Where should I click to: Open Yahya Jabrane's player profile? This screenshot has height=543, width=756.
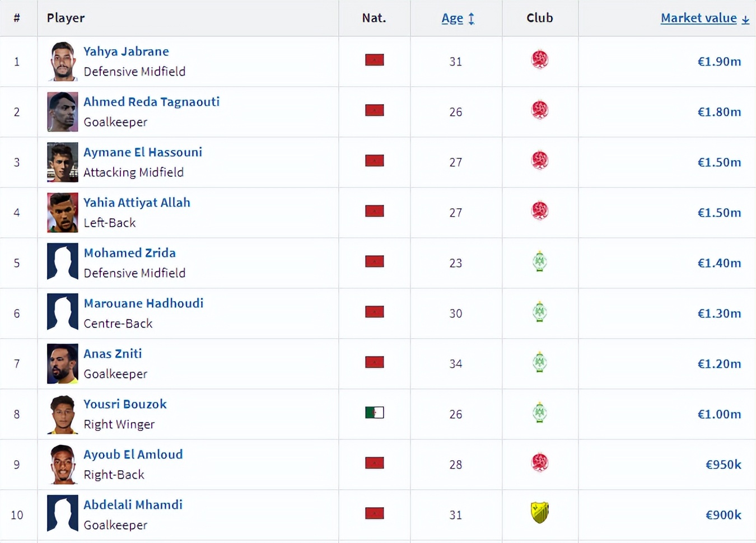[x=126, y=52]
